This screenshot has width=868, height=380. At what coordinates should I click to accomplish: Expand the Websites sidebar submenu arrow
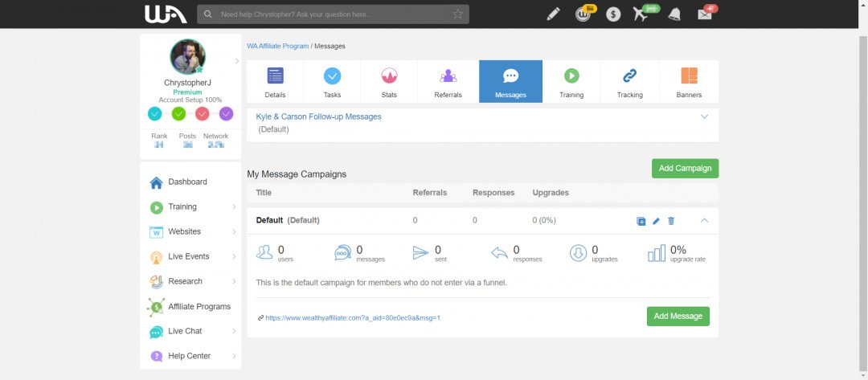tap(234, 231)
